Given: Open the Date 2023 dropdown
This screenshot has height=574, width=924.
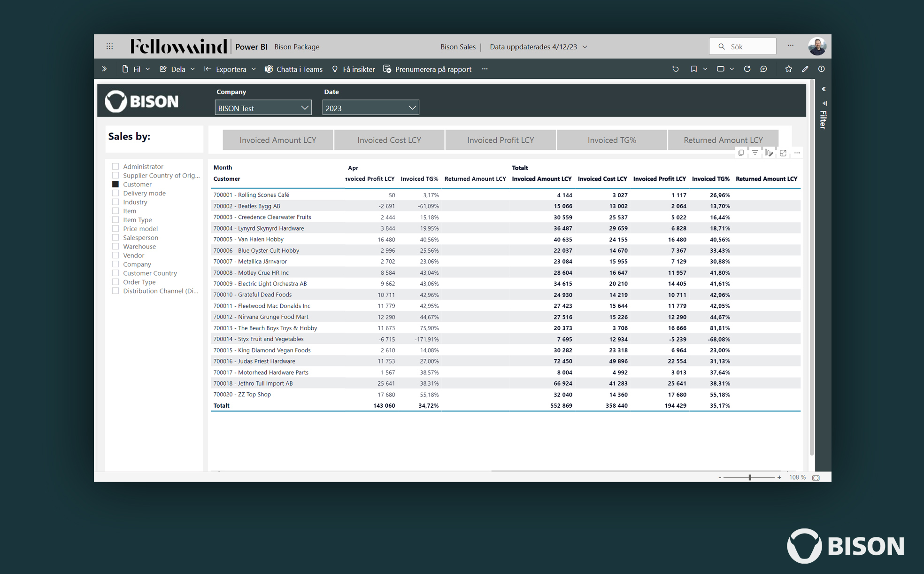Looking at the screenshot, I should tap(370, 108).
